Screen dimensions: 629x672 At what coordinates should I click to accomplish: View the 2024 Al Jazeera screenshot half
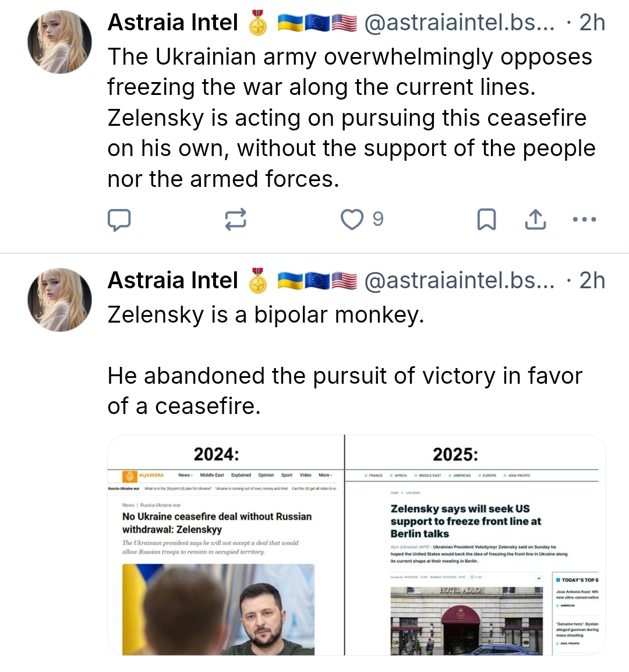226,545
